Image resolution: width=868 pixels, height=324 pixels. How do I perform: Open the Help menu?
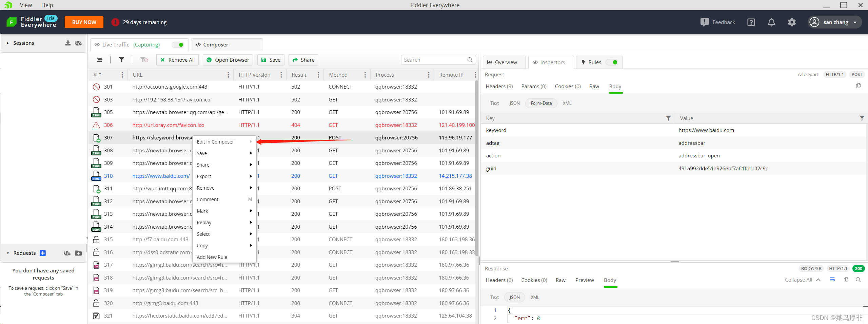coord(47,5)
